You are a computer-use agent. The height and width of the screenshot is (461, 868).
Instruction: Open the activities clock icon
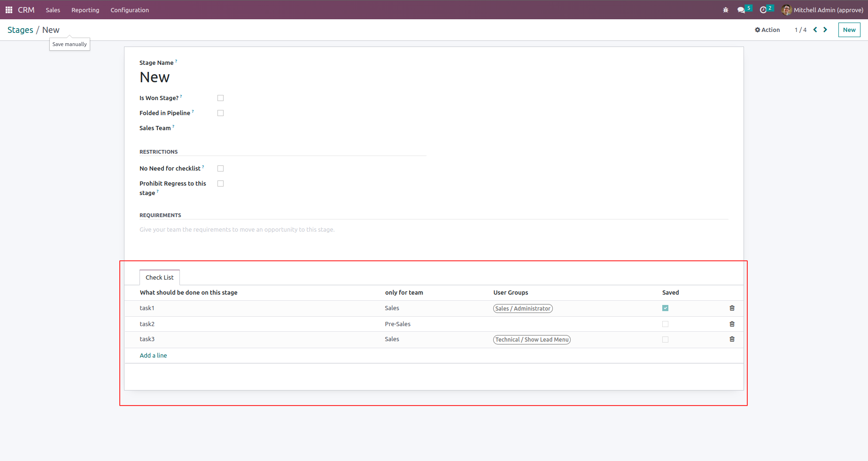(763, 10)
